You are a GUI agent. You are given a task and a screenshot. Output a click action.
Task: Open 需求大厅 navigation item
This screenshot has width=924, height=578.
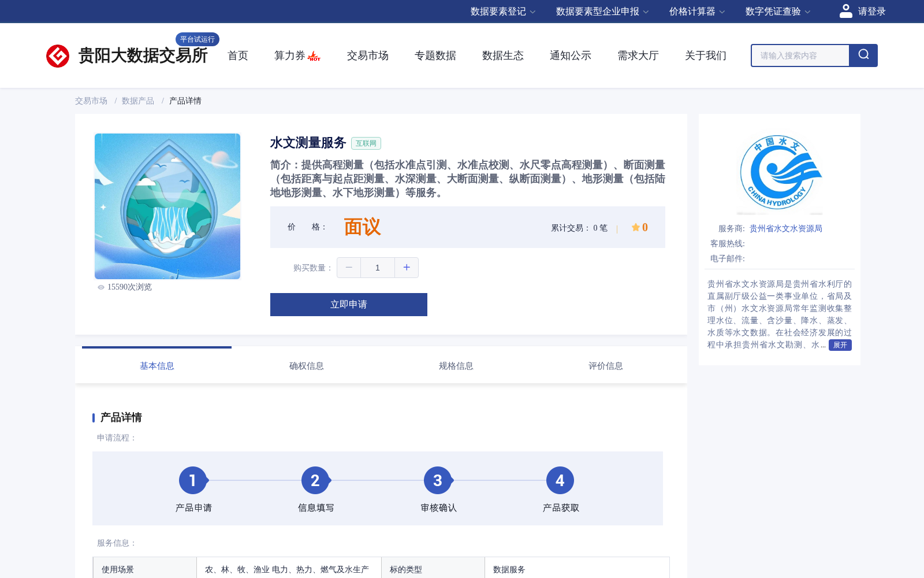pos(638,55)
